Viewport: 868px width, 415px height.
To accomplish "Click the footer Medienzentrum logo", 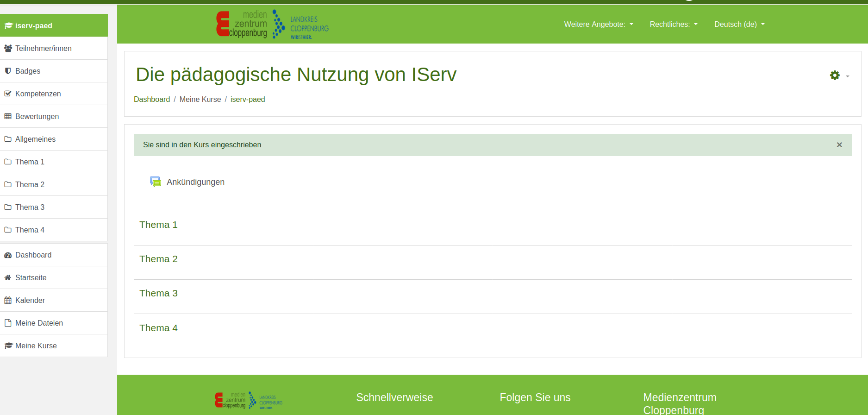I will tap(249, 400).
